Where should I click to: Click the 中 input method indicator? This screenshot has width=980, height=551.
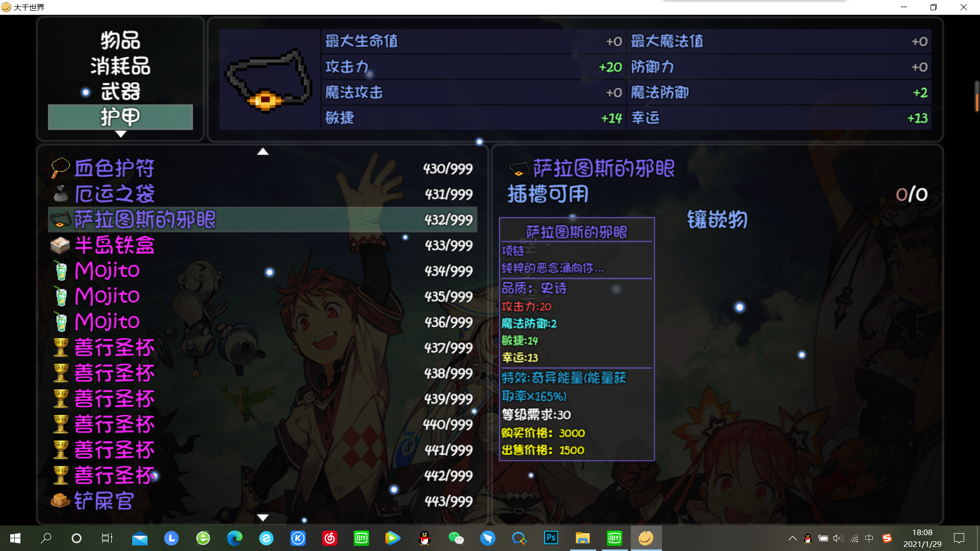pos(869,538)
